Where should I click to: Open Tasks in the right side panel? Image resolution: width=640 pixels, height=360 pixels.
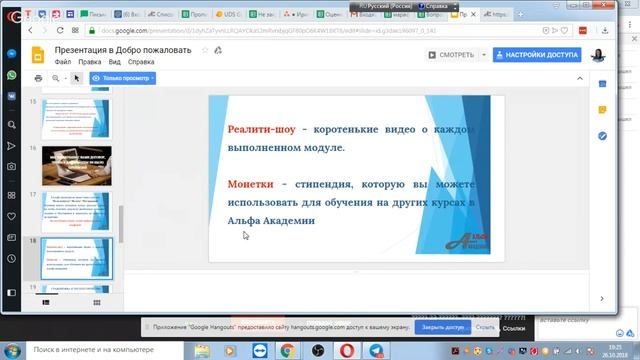point(602,136)
